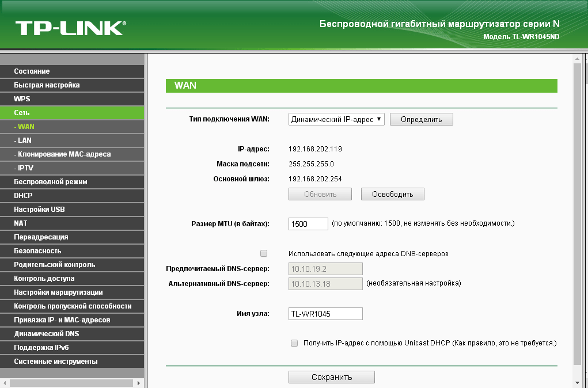Click Освободить to release IP

click(392, 194)
